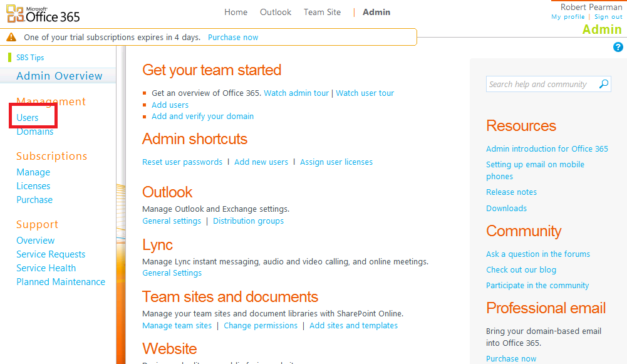Open Distribution groups under Outlook
Viewport: 627px width, 364px height.
tap(248, 221)
